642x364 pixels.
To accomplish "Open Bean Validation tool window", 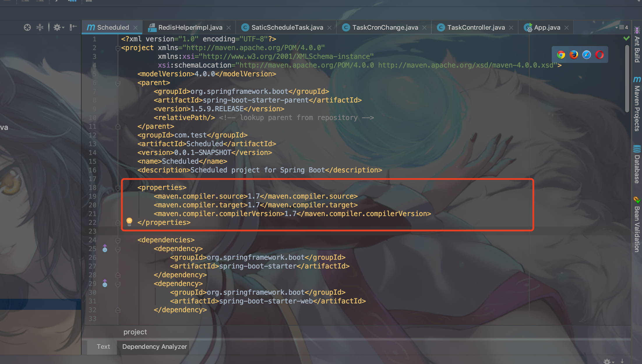I will tap(637, 224).
